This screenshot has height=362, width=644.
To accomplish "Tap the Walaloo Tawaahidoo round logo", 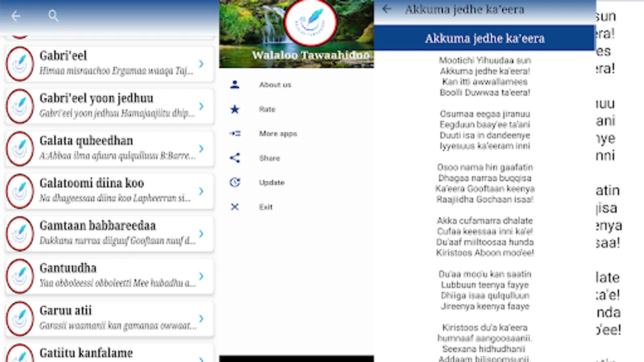I will coord(311,22).
